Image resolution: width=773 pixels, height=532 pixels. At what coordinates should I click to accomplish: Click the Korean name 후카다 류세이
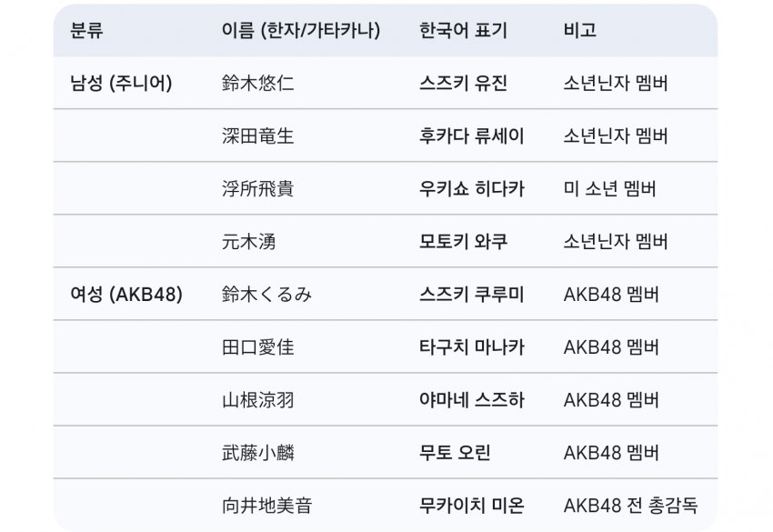point(472,136)
